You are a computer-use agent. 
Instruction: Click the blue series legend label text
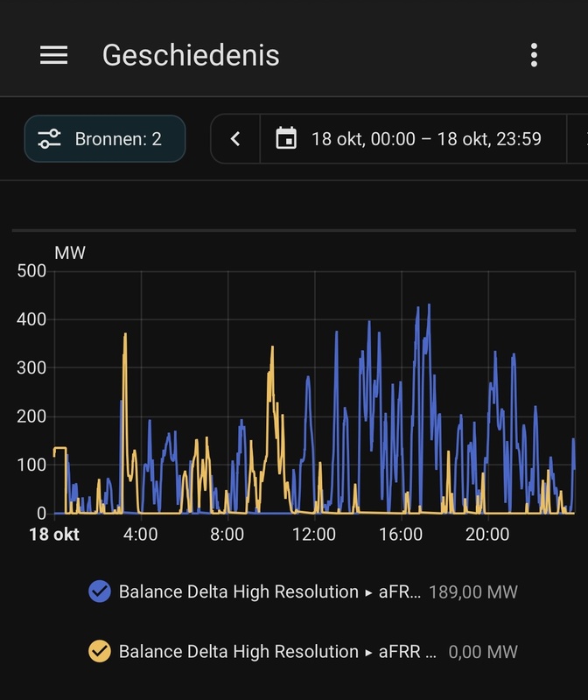(x=269, y=591)
